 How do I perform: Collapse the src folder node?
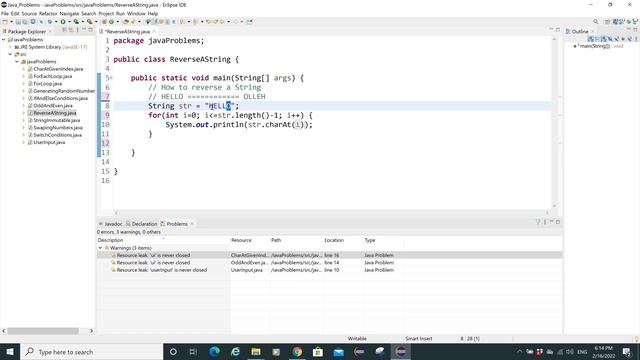click(10, 54)
